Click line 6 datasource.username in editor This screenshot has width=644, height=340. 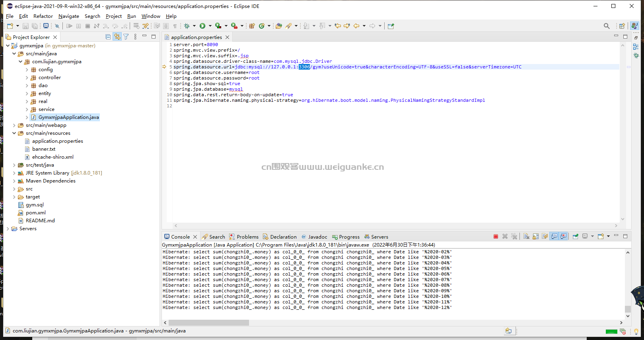(216, 72)
